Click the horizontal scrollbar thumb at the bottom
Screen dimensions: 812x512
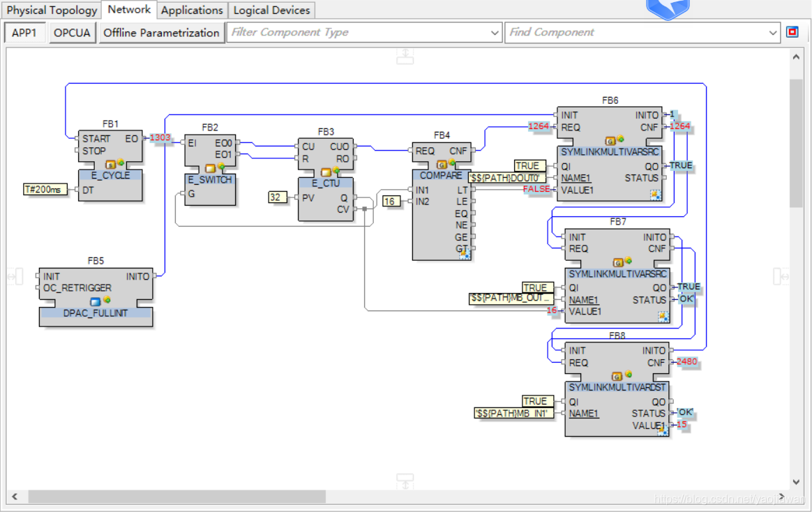click(174, 496)
